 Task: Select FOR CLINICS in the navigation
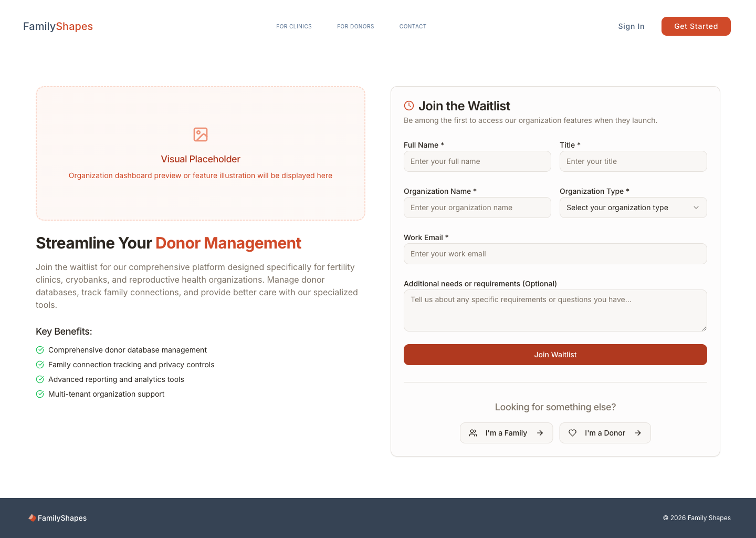(x=293, y=26)
